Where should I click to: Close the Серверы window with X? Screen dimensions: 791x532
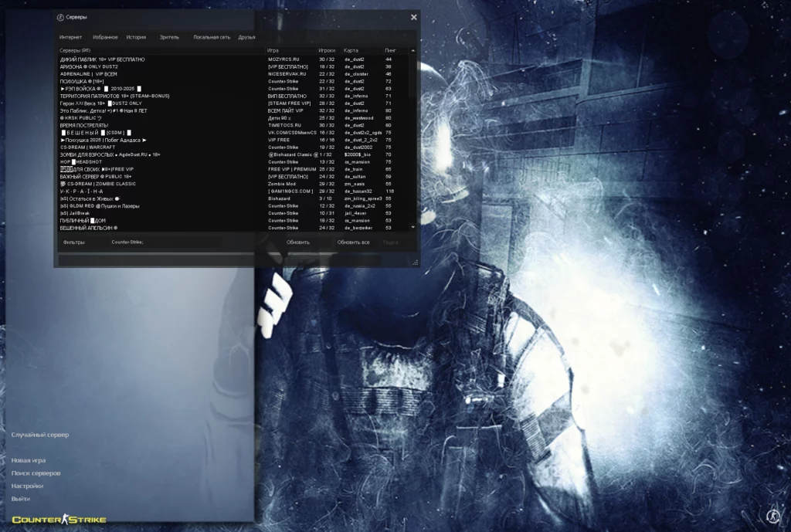413,17
